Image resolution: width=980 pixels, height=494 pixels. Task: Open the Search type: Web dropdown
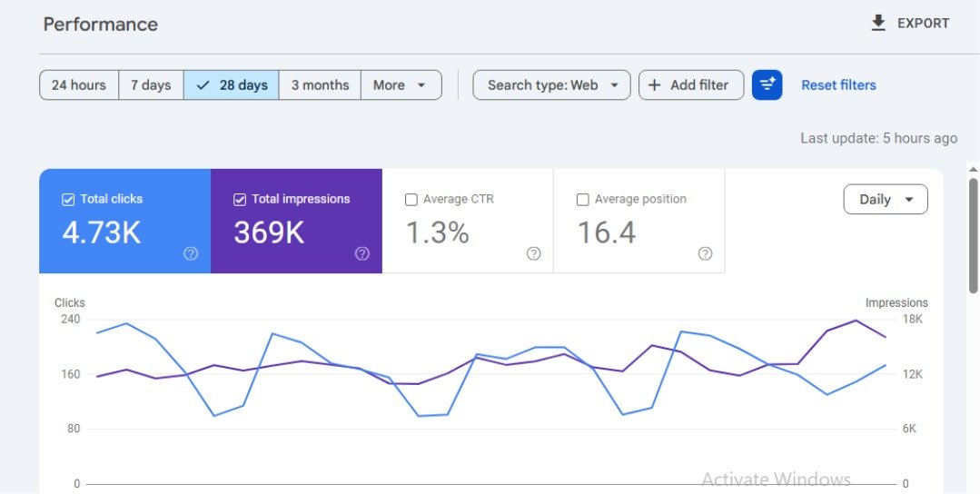[552, 85]
